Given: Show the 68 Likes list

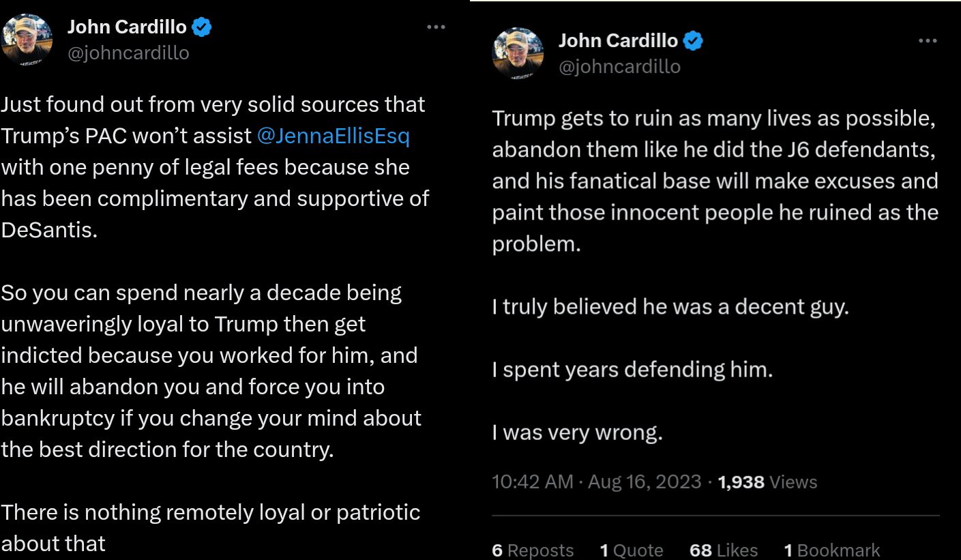Looking at the screenshot, I should click(724, 550).
